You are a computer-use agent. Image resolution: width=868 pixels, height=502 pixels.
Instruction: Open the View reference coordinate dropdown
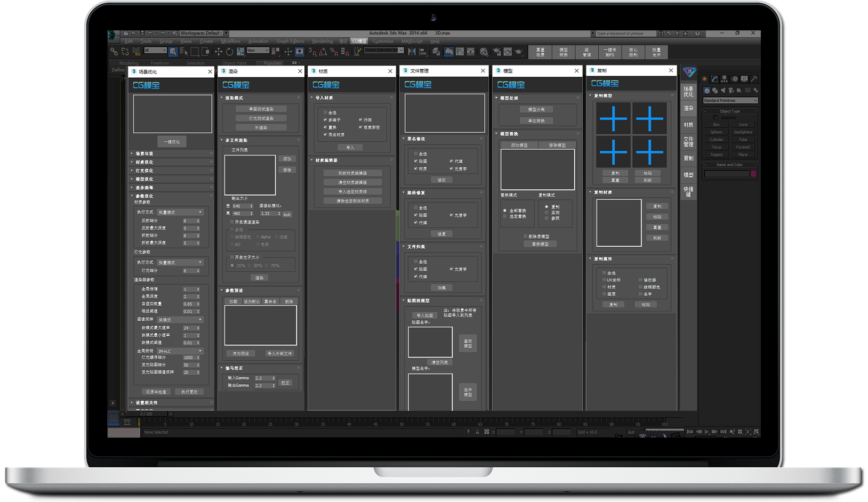tap(258, 51)
